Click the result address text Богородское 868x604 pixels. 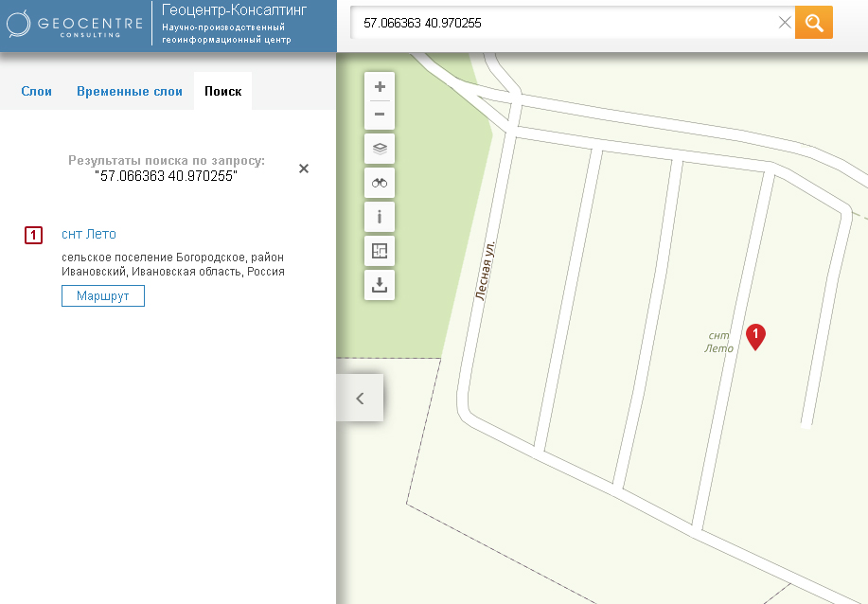173,264
